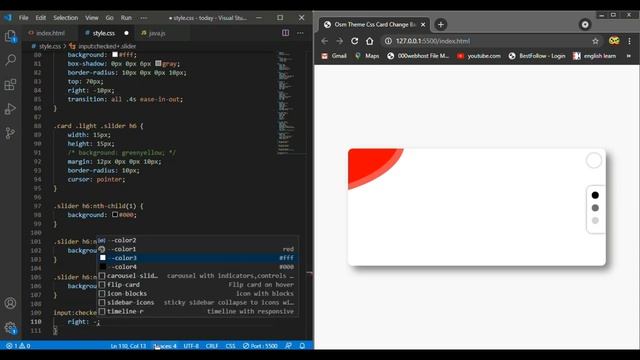Open the Chrome three-dot menu
The image size is (640, 360).
[x=629, y=41]
